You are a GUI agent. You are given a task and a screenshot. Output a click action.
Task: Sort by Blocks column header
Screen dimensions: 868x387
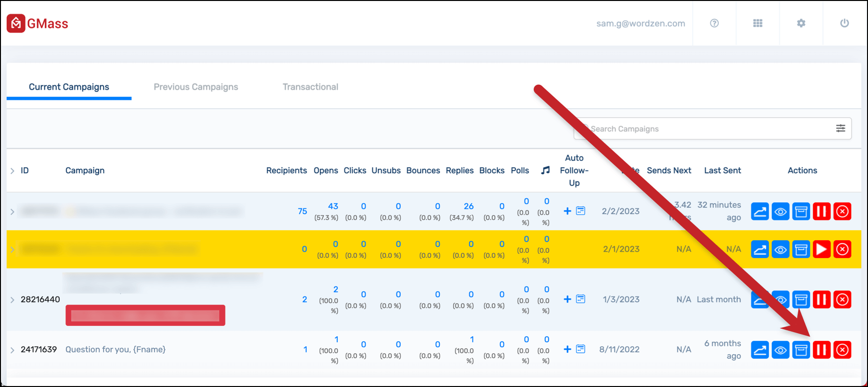pos(492,170)
